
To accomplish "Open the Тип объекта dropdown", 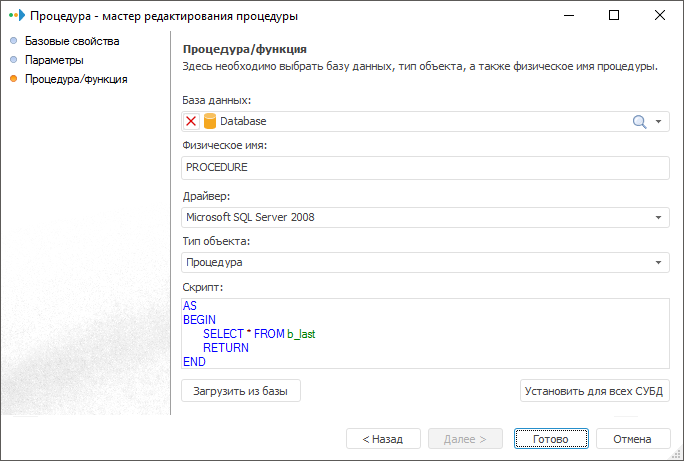I will (x=660, y=262).
